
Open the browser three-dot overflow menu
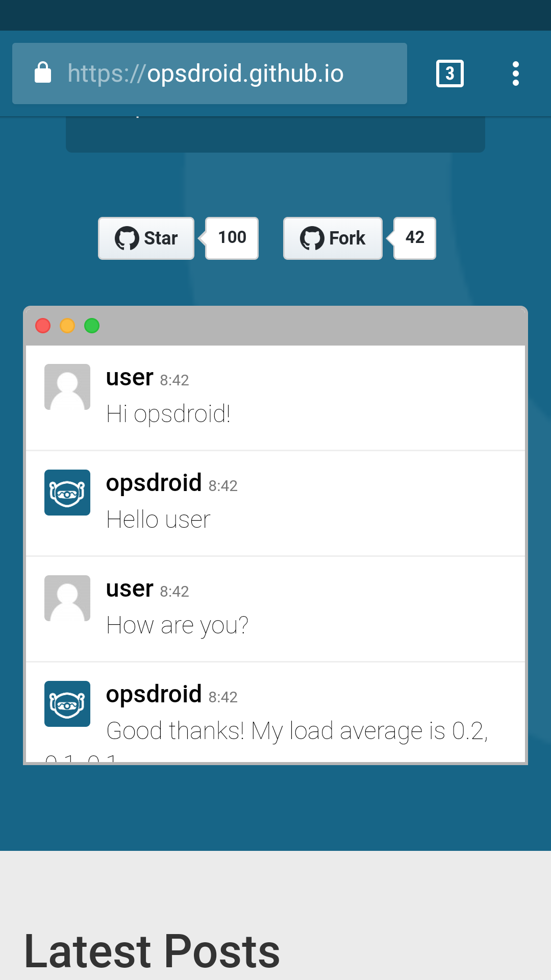point(516,73)
